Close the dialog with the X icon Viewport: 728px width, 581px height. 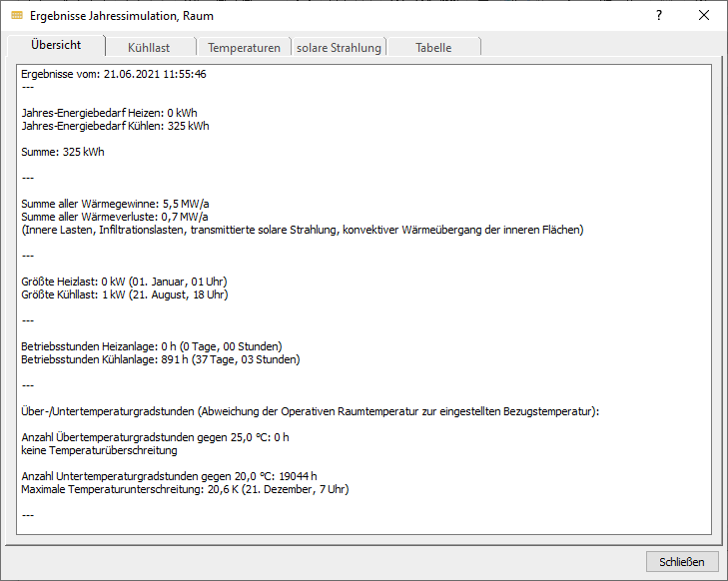(704, 15)
